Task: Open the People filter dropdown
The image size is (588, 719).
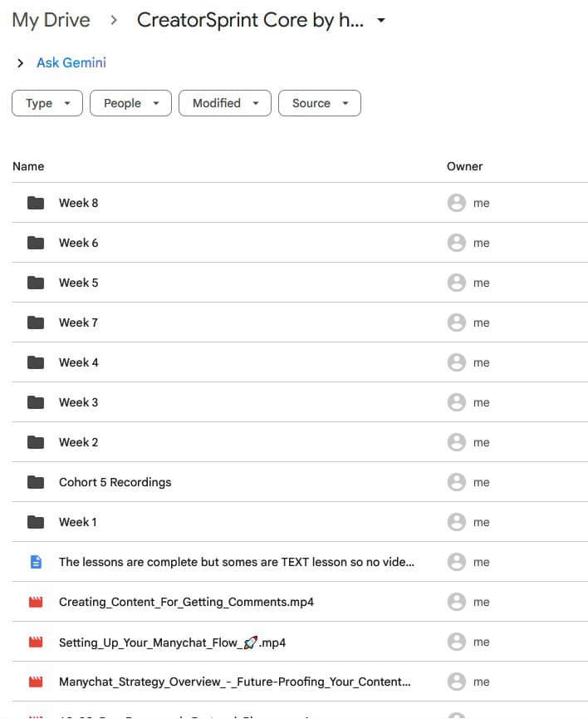Action: click(130, 103)
